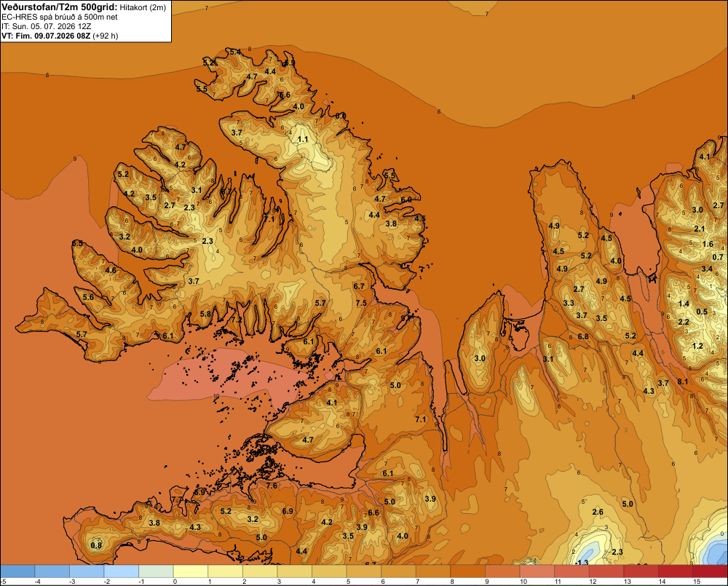Image resolution: width=728 pixels, height=586 pixels.
Task: Click the legend swatch between 10 and 11
Action: point(537,571)
